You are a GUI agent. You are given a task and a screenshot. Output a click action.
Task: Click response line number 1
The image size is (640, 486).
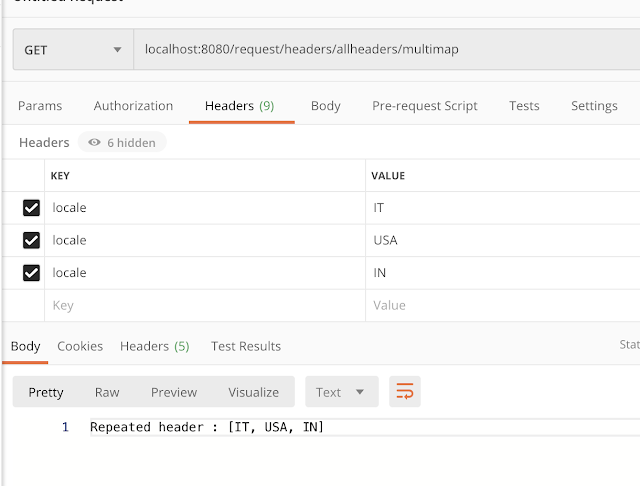(65, 427)
